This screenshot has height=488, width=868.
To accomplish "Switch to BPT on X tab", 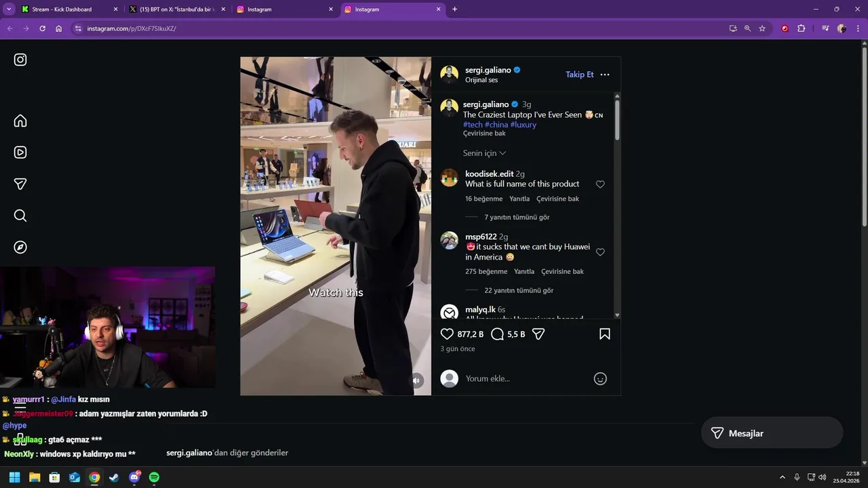I will tap(178, 9).
